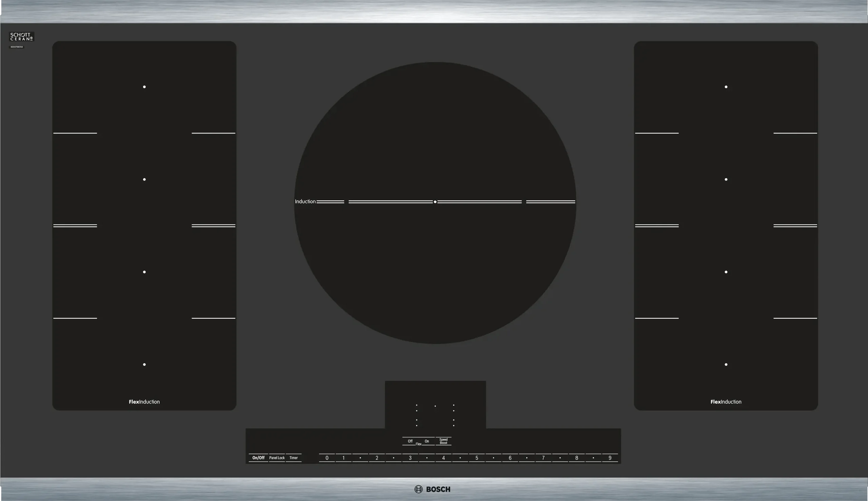Tap the Timer key
Screen dimensions: 868x501
point(293,458)
